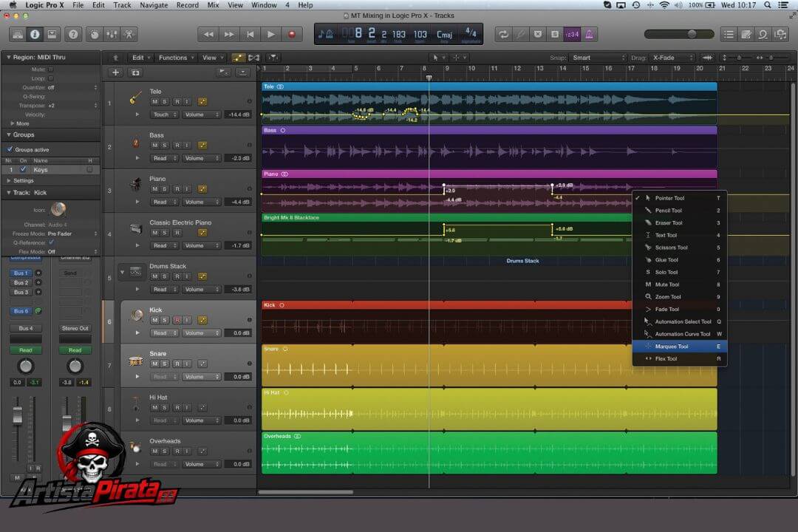Viewport: 798px width, 532px height.
Task: Select Marquee Tool from tool menu
Action: (680, 347)
